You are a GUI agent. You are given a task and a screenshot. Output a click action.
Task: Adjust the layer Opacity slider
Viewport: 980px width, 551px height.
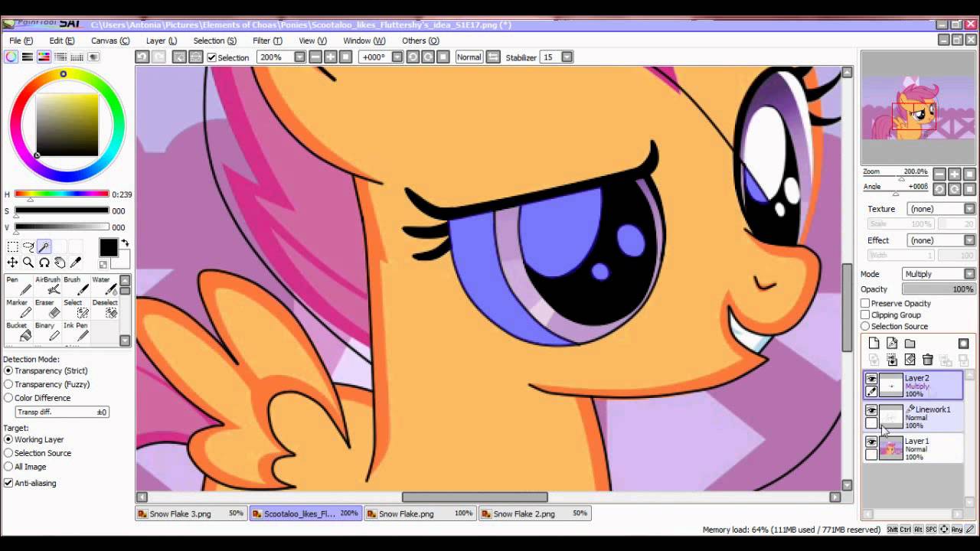pyautogui.click(x=939, y=289)
